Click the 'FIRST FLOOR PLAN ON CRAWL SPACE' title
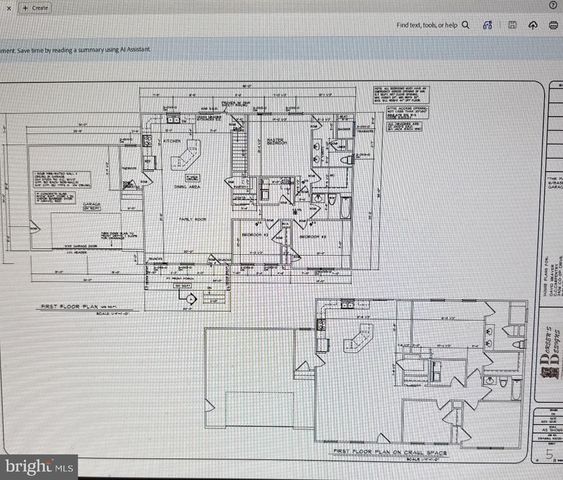This screenshot has width=563, height=480. tap(390, 452)
